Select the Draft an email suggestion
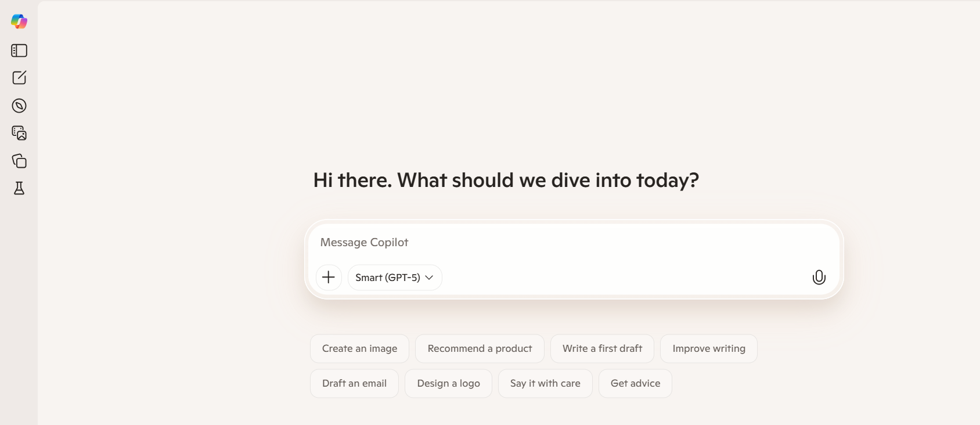Viewport: 980px width, 425px height. pos(354,383)
